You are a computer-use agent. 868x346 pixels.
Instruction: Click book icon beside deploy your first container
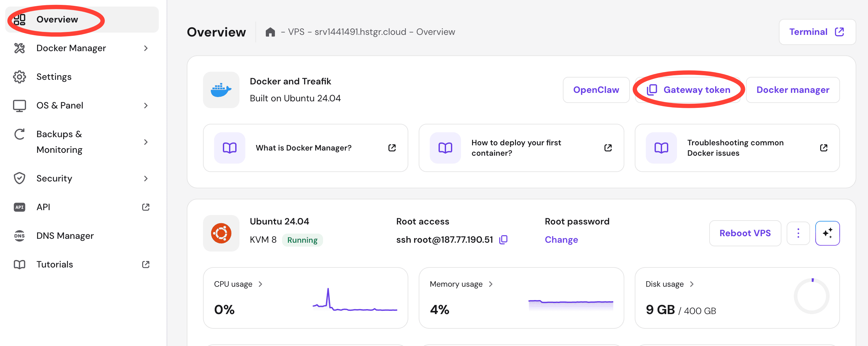445,148
